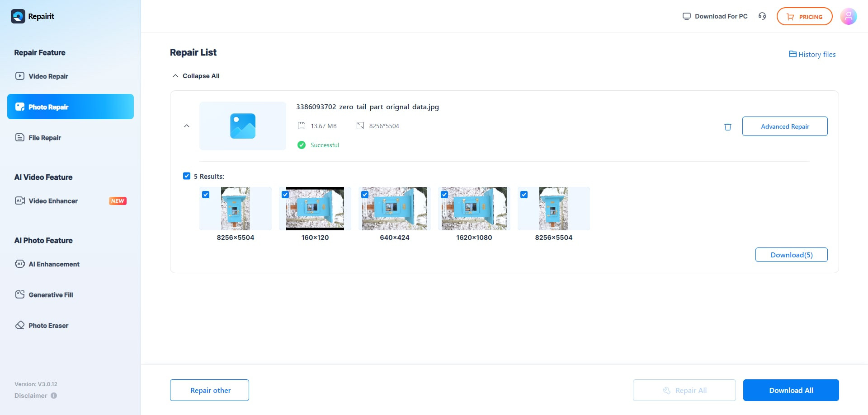Preview the 1620×1080 result thumbnail
The image size is (868, 415).
click(474, 209)
